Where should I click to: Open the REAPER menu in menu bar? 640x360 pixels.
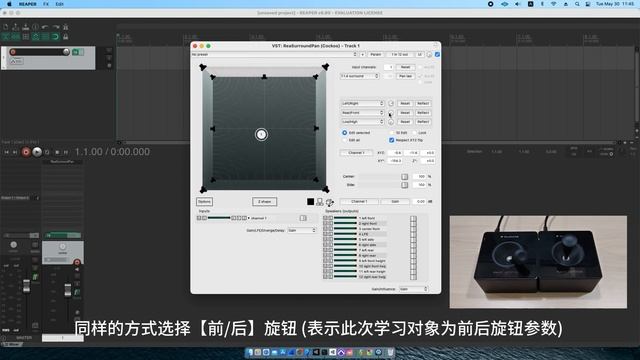click(27, 4)
